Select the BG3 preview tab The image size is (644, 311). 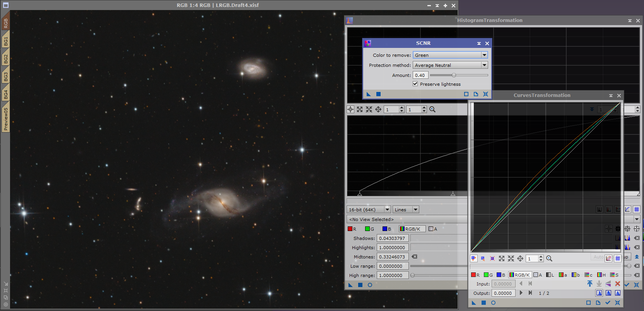[5, 76]
